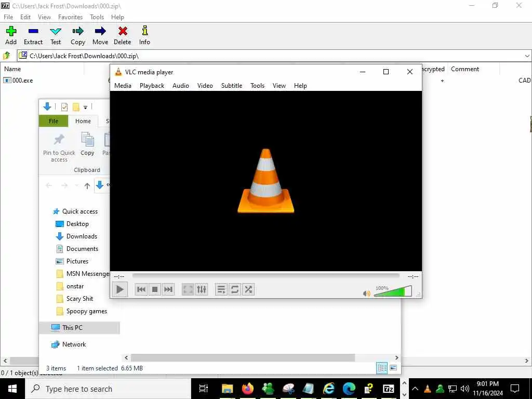Open 7-Zip Favorites menu
This screenshot has width=532, height=399.
click(x=70, y=17)
